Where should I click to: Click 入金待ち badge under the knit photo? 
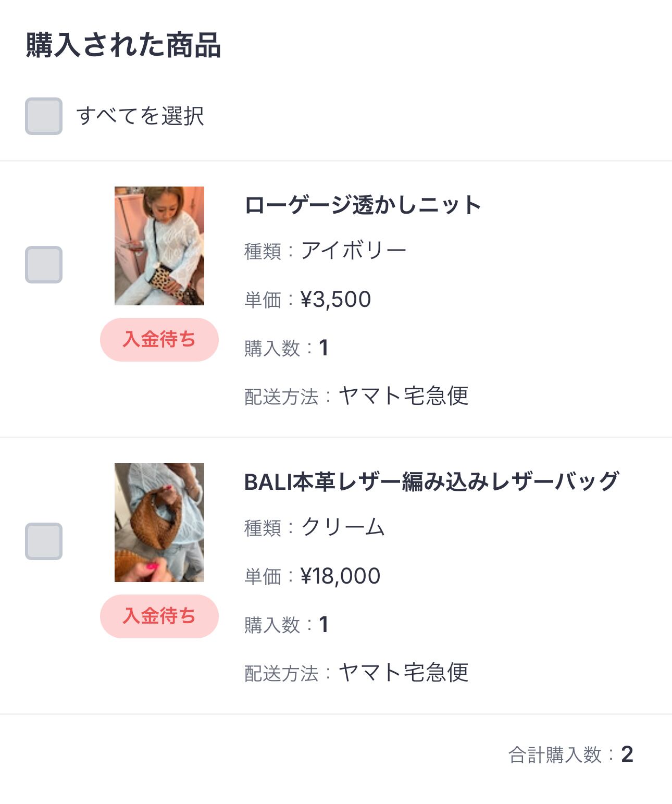point(159,340)
